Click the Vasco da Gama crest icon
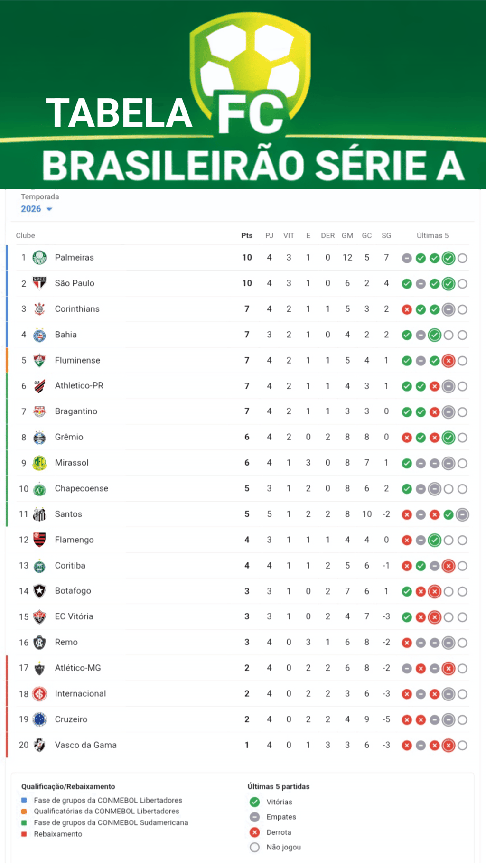Screen dimensions: 486x868 [39, 745]
